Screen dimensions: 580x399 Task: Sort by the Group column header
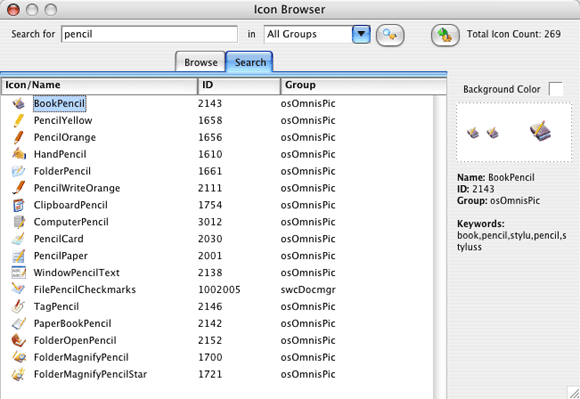tap(363, 85)
